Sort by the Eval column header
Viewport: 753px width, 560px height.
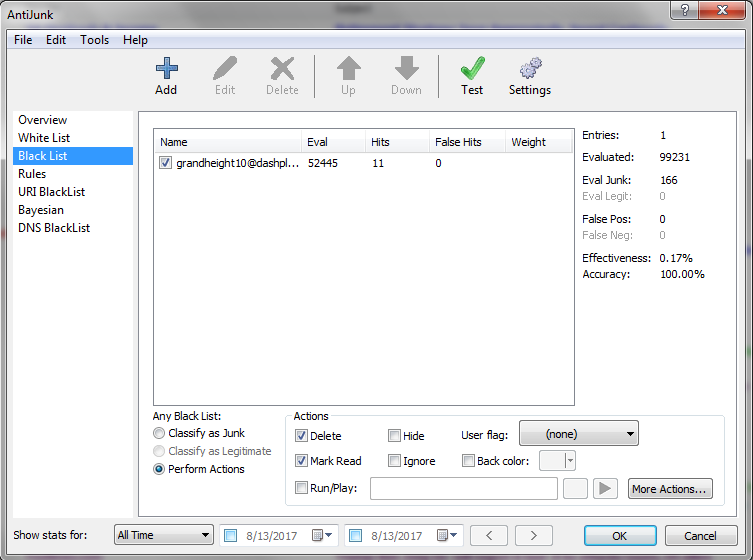(x=333, y=142)
